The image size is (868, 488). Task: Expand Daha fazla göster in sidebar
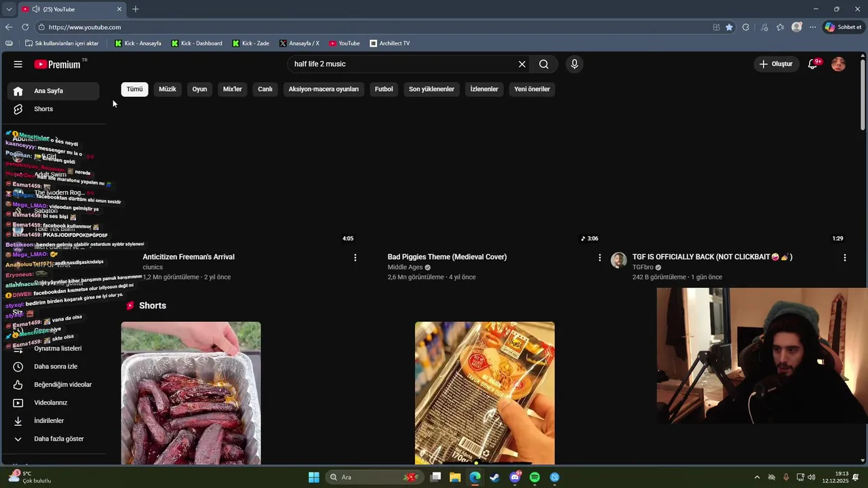pyautogui.click(x=54, y=439)
